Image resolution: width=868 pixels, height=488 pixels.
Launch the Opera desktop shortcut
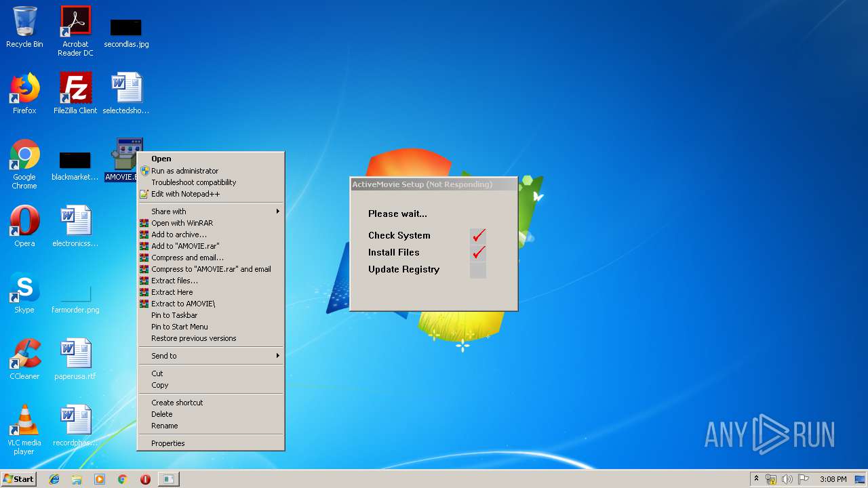[x=24, y=226]
